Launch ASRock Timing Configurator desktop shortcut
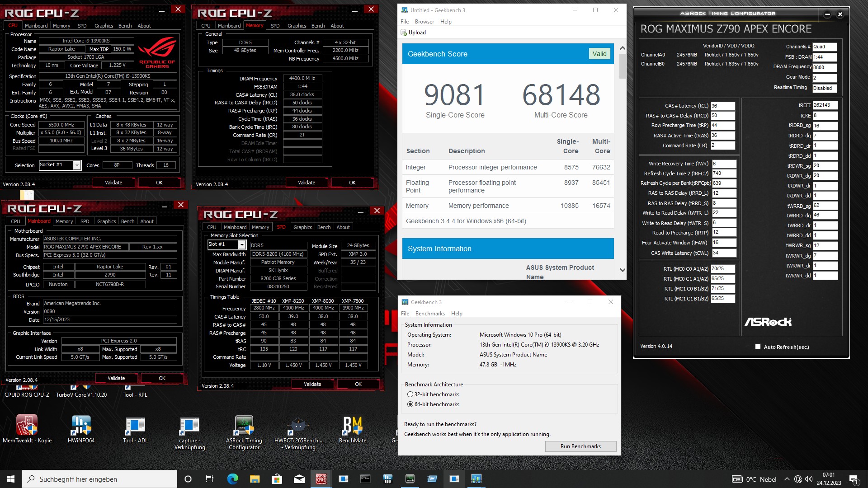This screenshot has width=868, height=488. (244, 433)
